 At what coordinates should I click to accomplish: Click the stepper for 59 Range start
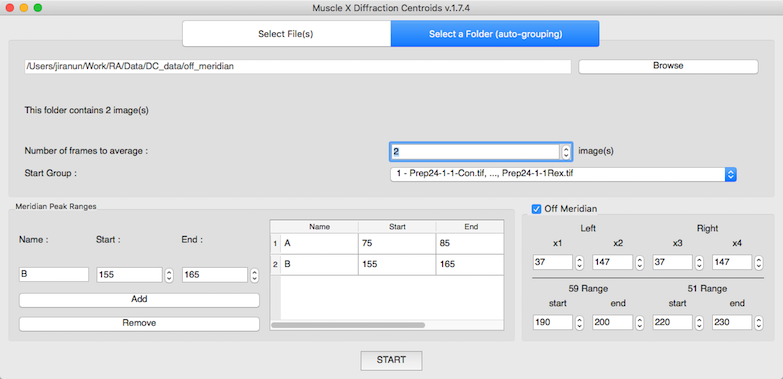tap(579, 323)
